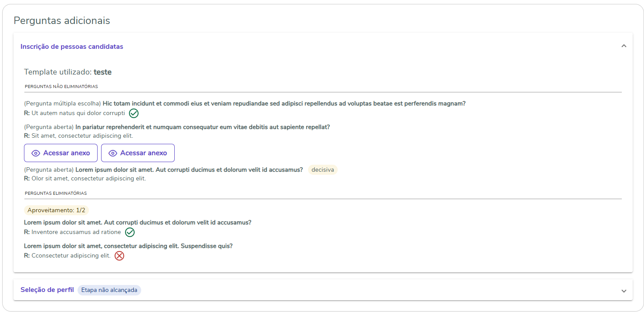Open the second "Acessar anexo" attachment
Image resolution: width=644 pixels, height=312 pixels.
click(x=138, y=153)
